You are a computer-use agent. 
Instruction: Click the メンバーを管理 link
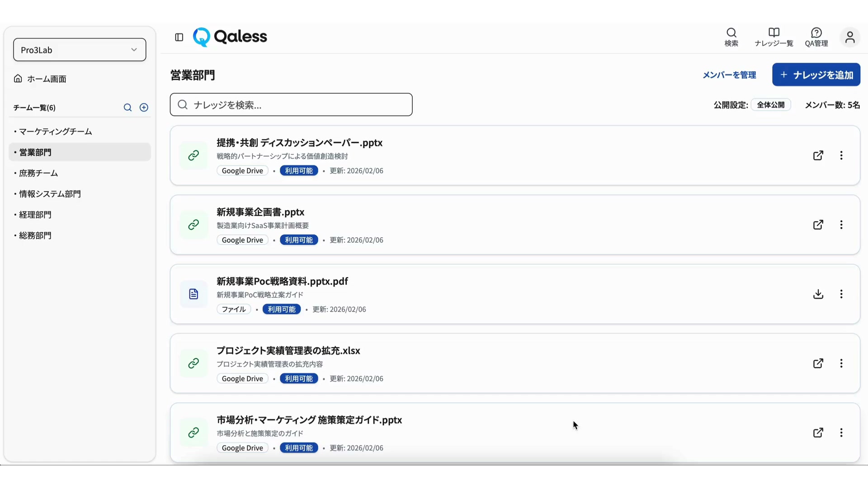[729, 75]
